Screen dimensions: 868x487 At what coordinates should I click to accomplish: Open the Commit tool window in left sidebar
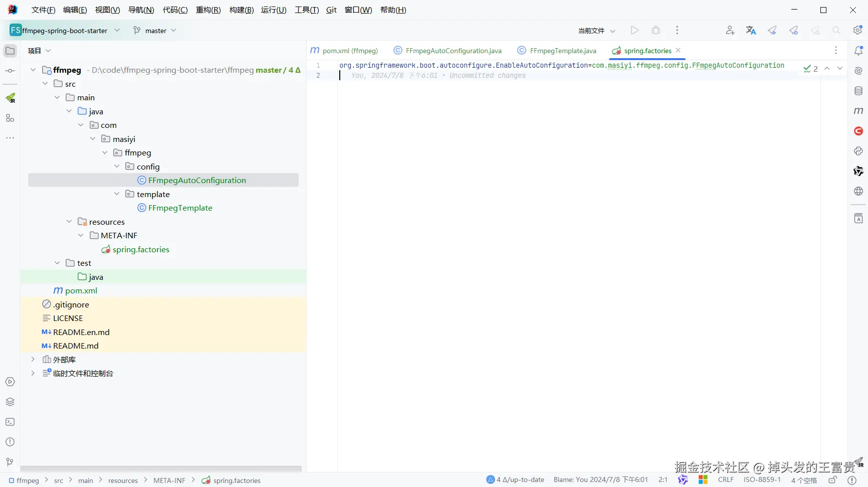10,71
